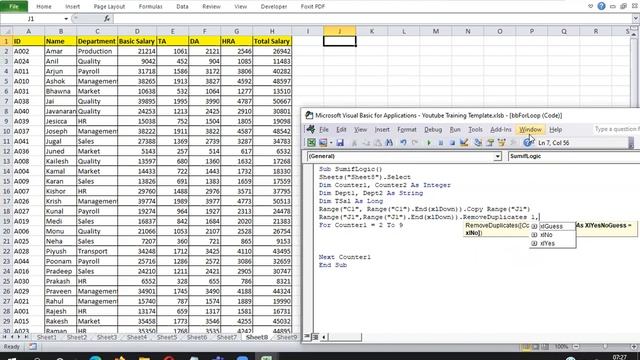This screenshot has width=640, height=360.
Task: Open the VBA Run menu
Action: [455, 129]
